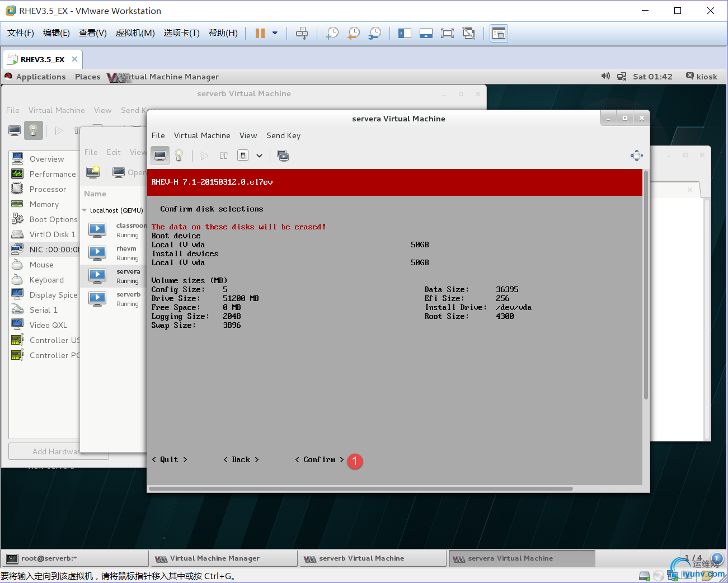
Task: Click the servera window horizontal scrollbar
Action: click(x=361, y=488)
